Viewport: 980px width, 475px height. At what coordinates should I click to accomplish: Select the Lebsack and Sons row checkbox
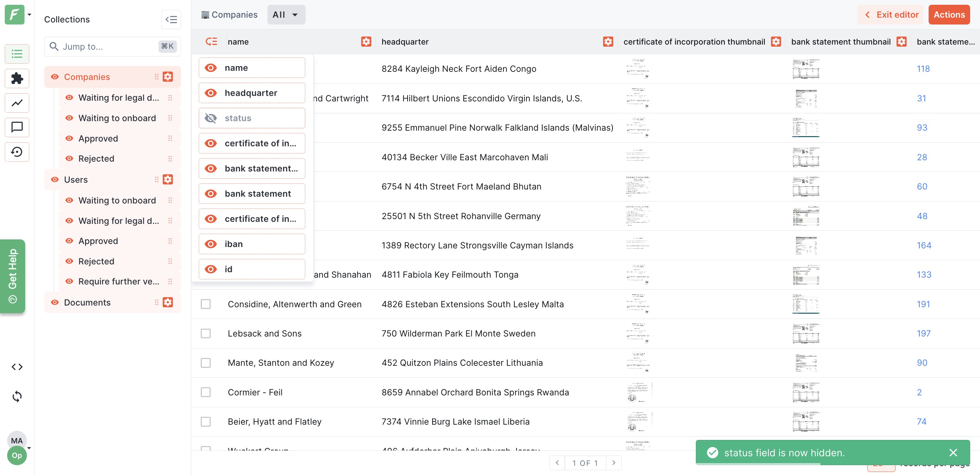(x=206, y=333)
